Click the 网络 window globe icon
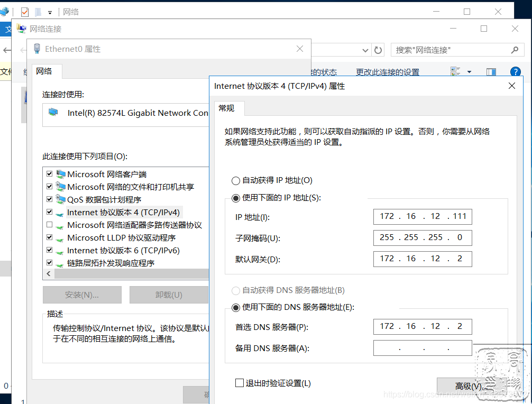The height and width of the screenshot is (404, 532). [4, 12]
